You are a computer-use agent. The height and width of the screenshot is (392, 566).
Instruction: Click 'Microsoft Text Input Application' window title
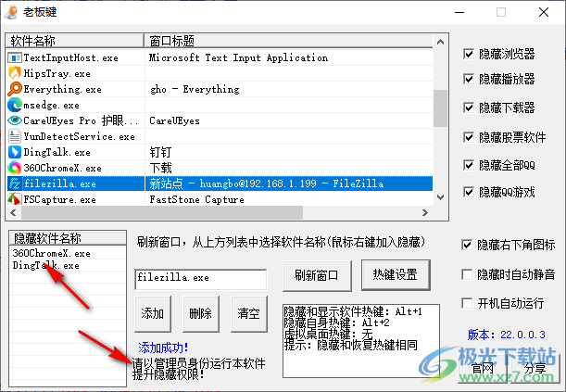[238, 57]
